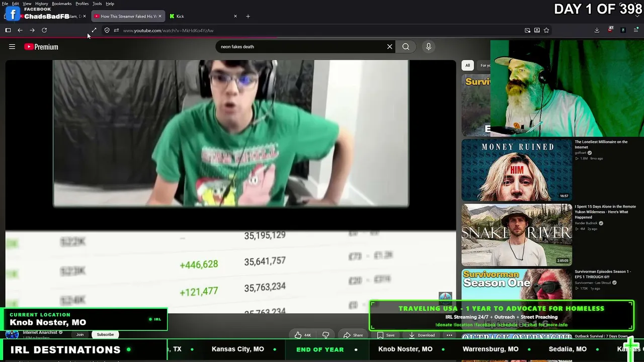644x362 pixels.
Task: Click the video player area
Action: tap(230, 186)
